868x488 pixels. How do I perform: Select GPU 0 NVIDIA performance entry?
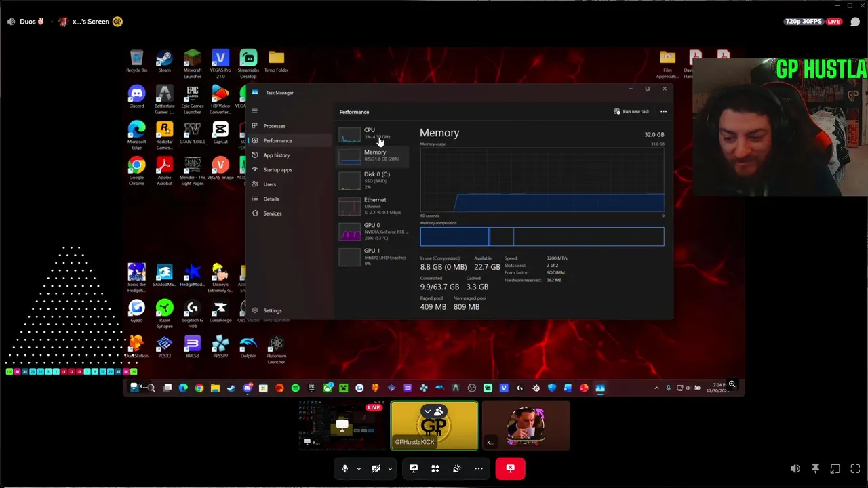373,232
